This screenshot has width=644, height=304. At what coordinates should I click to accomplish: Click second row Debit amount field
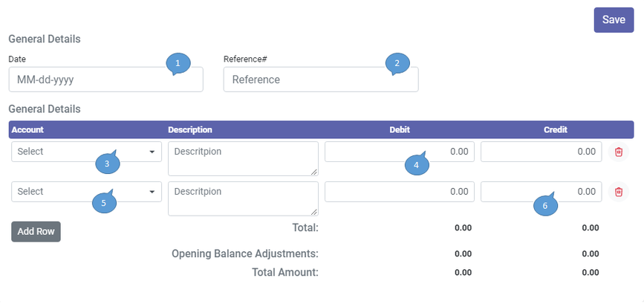coord(400,192)
